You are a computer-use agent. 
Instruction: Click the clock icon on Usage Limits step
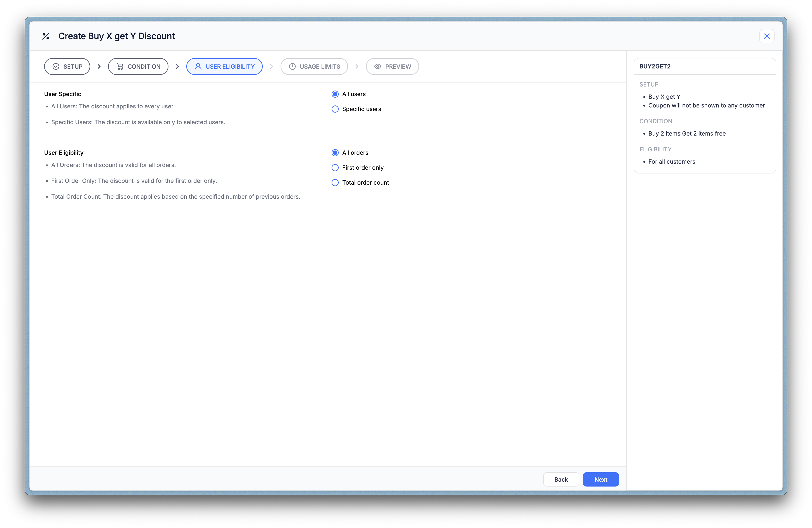point(292,66)
